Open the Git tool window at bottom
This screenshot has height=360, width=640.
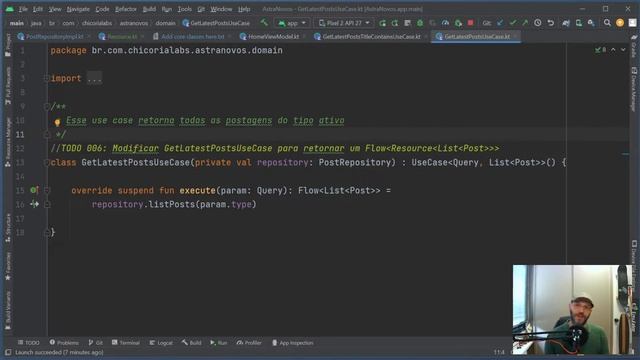coord(96,343)
